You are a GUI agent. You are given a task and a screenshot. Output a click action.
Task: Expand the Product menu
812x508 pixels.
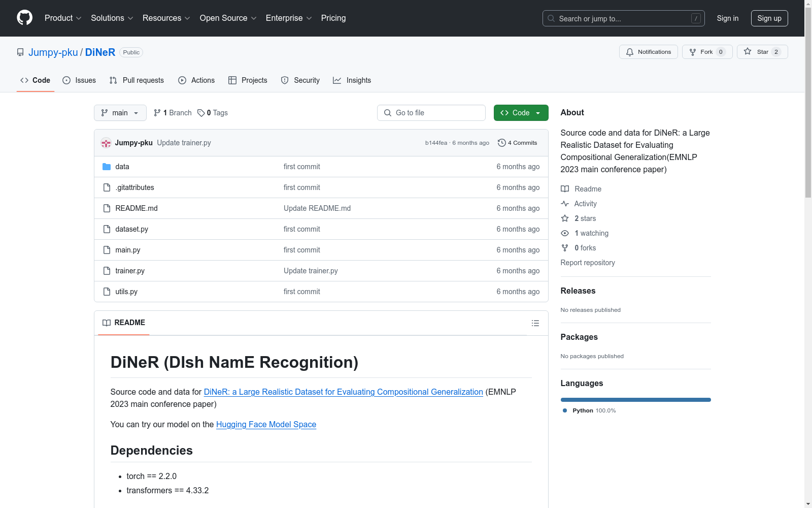[63, 18]
